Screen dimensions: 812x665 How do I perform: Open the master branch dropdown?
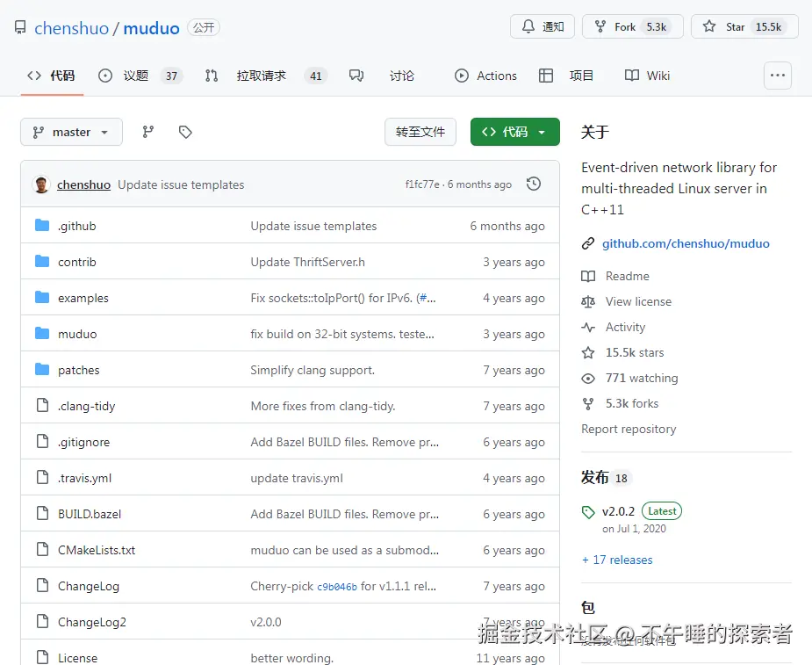[x=70, y=132]
